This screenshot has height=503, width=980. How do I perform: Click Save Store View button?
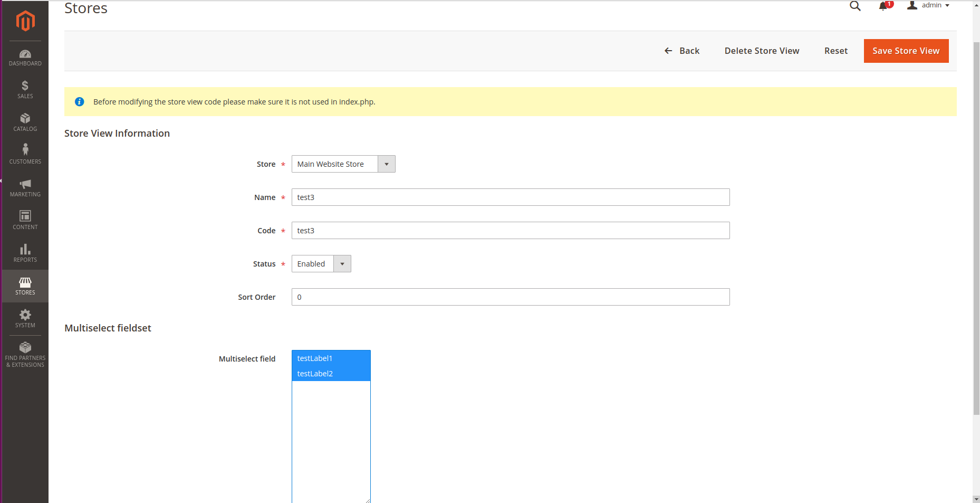pos(906,51)
